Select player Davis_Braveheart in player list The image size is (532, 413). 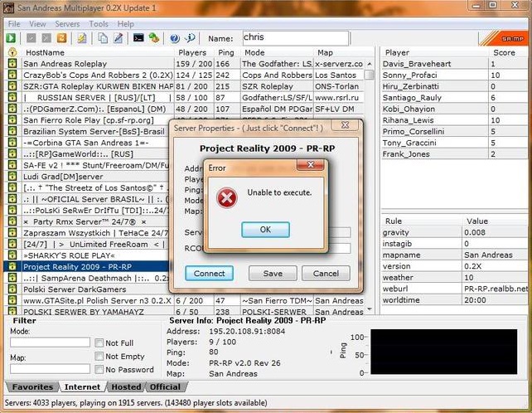[454, 64]
